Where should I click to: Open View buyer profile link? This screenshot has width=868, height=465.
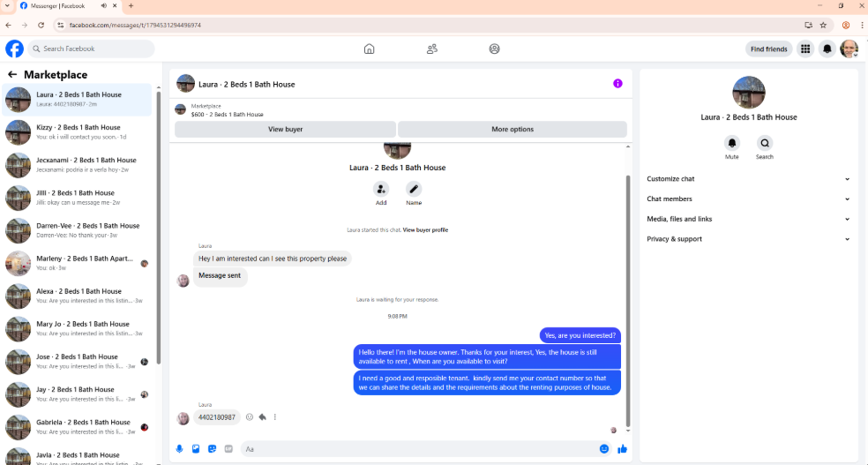click(x=425, y=229)
